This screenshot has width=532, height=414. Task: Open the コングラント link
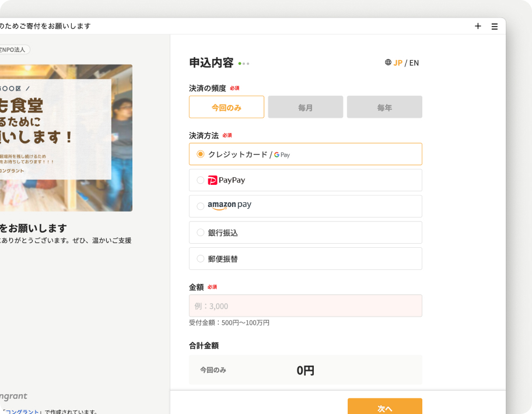coord(22,412)
